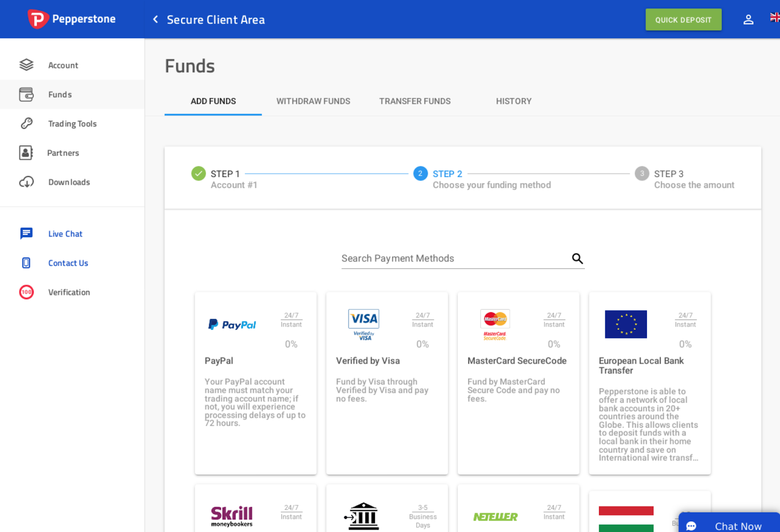Click the 'STEP 1' label
780x532 pixels.
225,174
